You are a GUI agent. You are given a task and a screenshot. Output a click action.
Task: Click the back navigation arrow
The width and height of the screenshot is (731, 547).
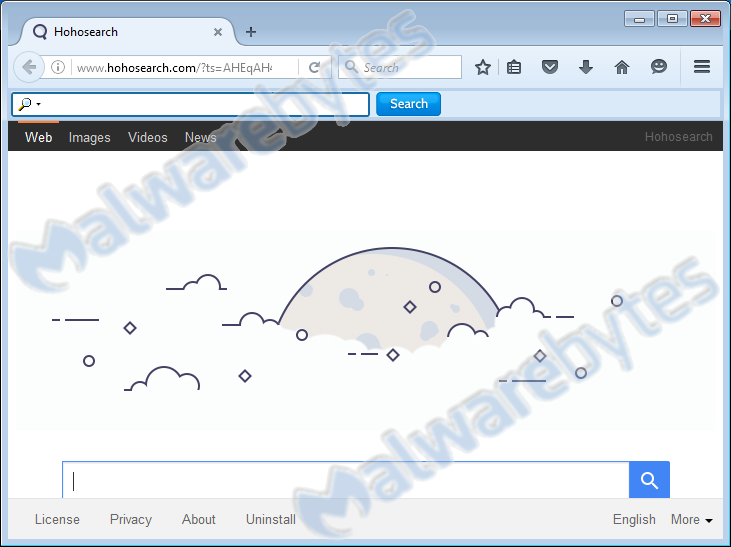(30, 67)
